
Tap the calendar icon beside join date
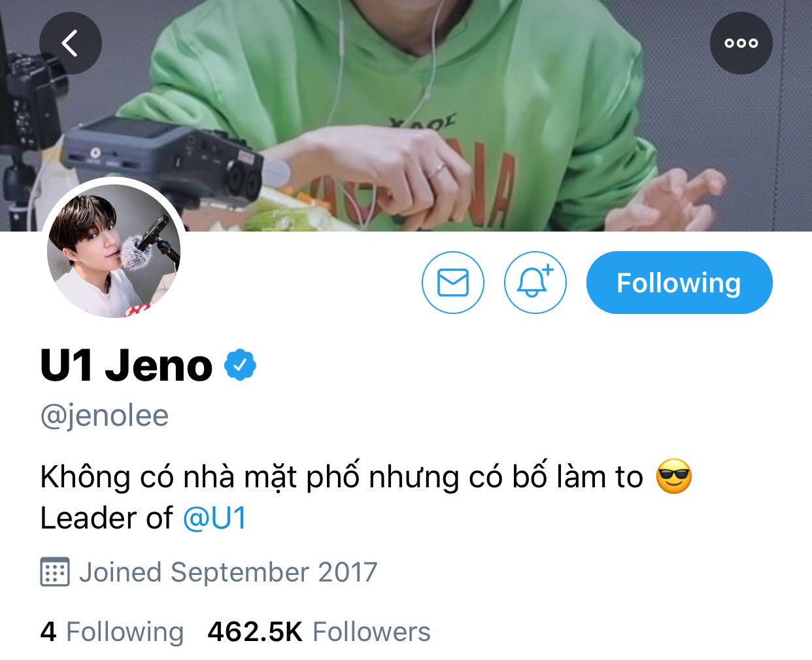(x=55, y=572)
